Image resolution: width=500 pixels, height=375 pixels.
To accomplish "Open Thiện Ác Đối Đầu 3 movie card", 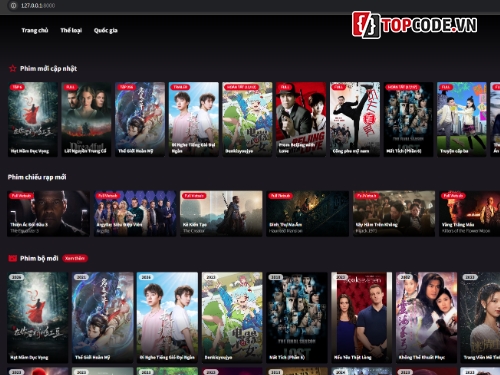I will click(49, 214).
